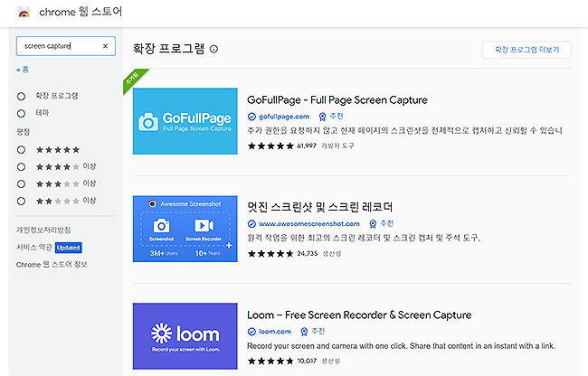
Task: Open the Loom purple thumbnail
Action: coord(185,336)
